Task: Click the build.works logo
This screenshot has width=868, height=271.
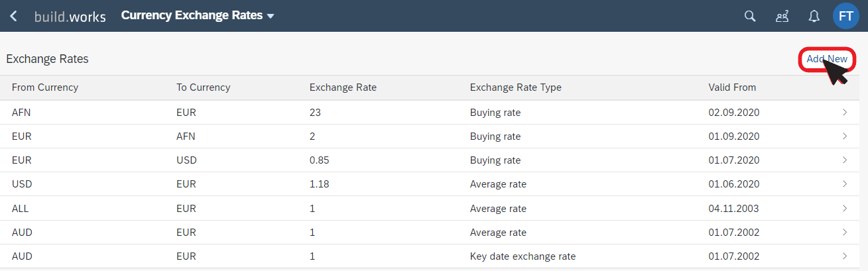Action: pos(70,17)
